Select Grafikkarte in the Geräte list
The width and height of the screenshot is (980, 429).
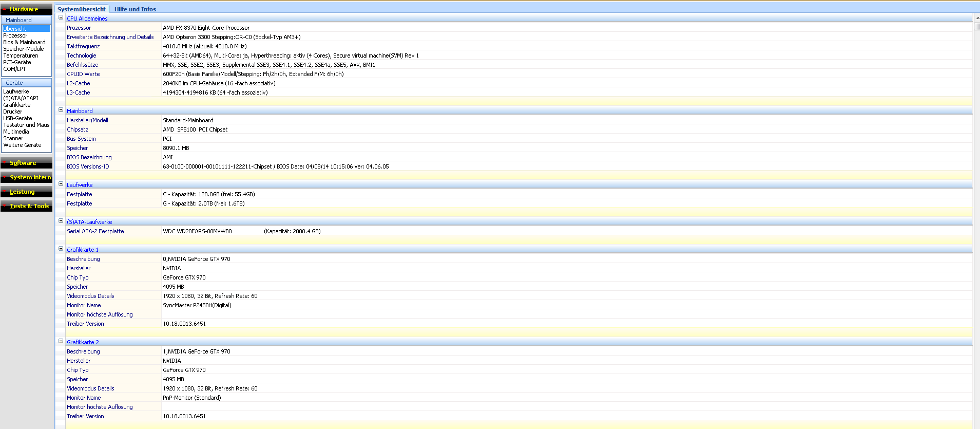point(17,105)
